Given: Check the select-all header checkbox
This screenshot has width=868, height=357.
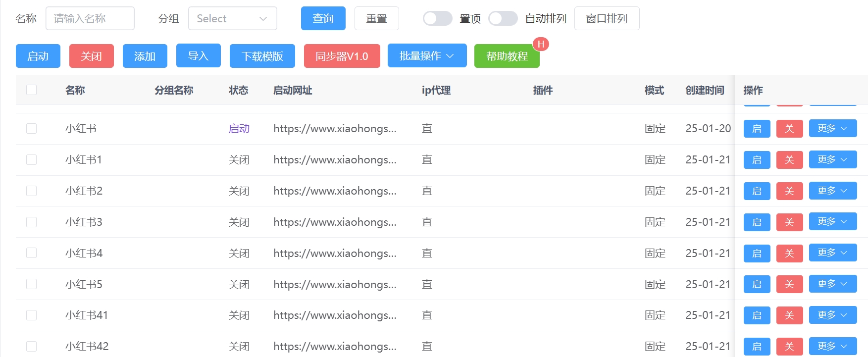Looking at the screenshot, I should pyautogui.click(x=32, y=90).
